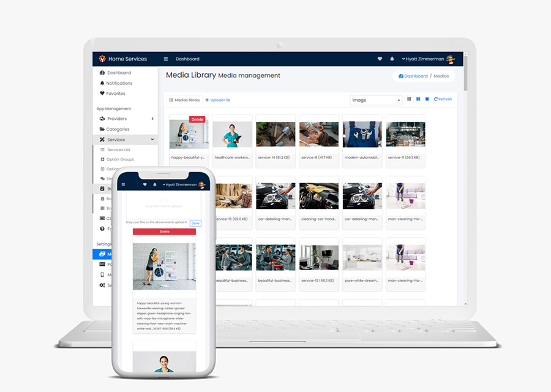Switch to small grid view icon
The image size is (551, 392).
(x=409, y=99)
